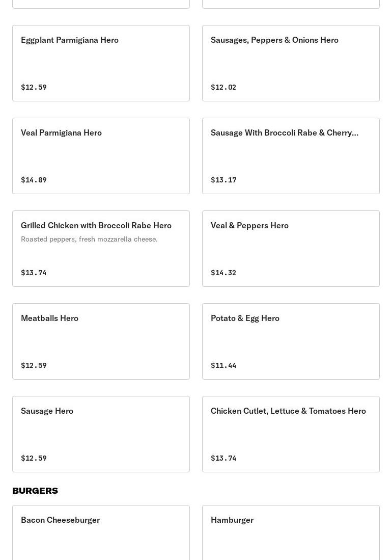The height and width of the screenshot is (560, 392).
Task: Open Sausage With Broccoli Rabe & Cherry item
Action: click(x=291, y=156)
